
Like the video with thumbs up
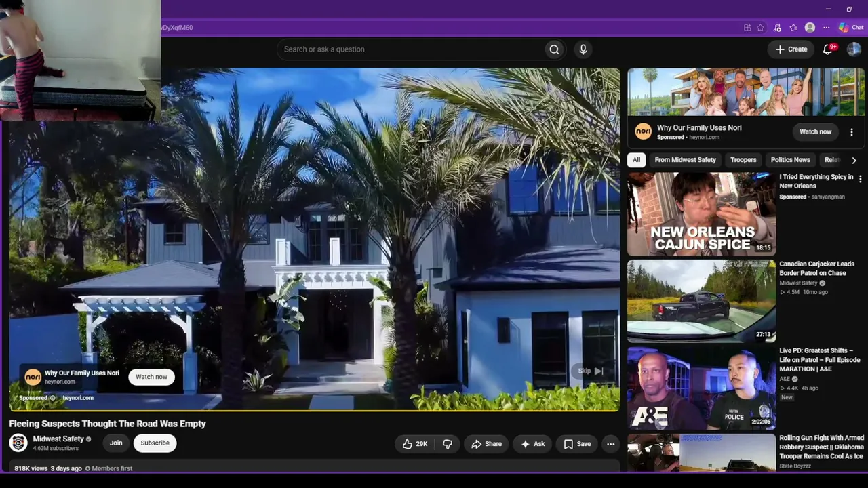coord(415,444)
